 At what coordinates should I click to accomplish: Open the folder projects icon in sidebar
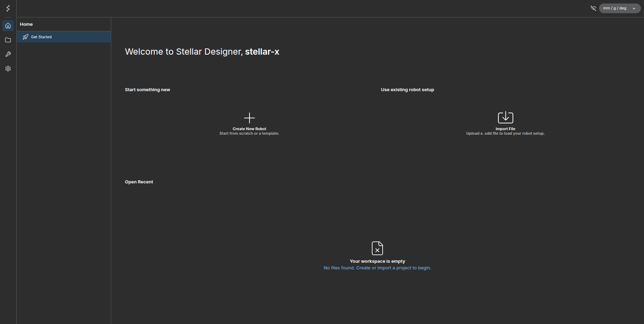[x=8, y=40]
